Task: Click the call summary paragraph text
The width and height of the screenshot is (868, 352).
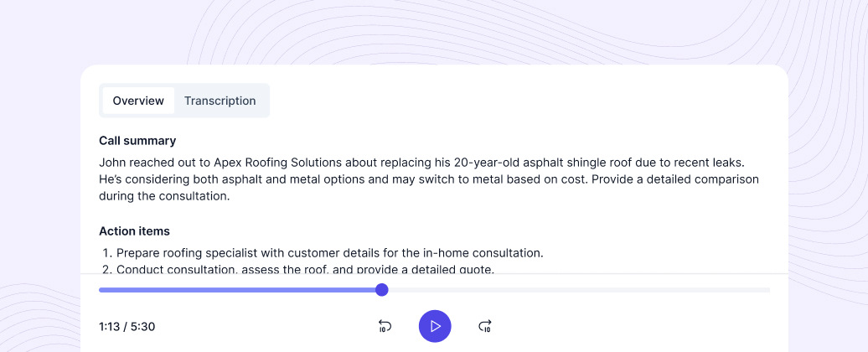Action: point(428,179)
